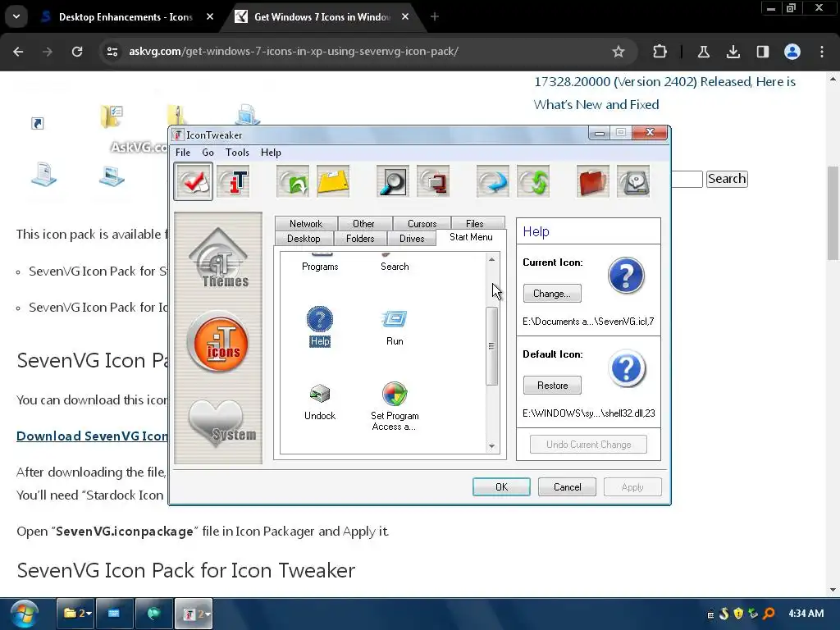Switch to the Drives tab
Screen dimensions: 840x630
coord(412,239)
